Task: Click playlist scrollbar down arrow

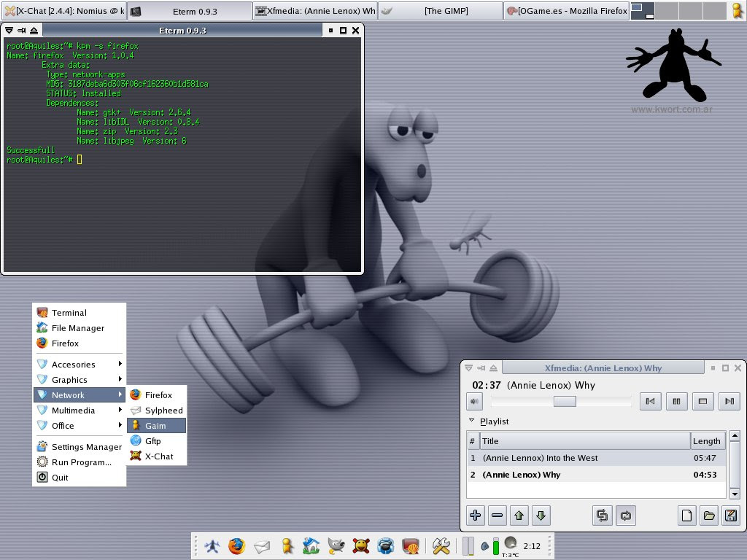Action: (735, 494)
